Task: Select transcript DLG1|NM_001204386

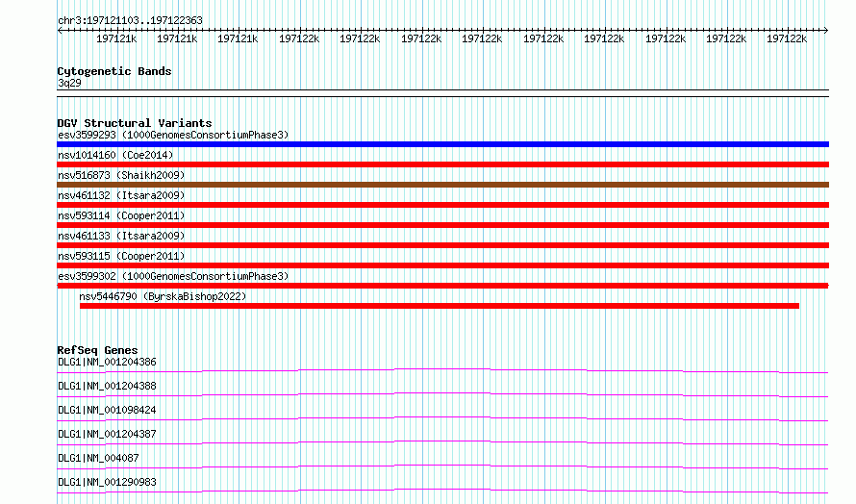Action: coord(107,362)
